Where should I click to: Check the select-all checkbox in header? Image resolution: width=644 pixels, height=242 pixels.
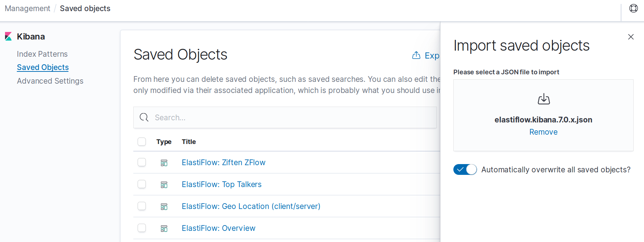click(x=142, y=141)
